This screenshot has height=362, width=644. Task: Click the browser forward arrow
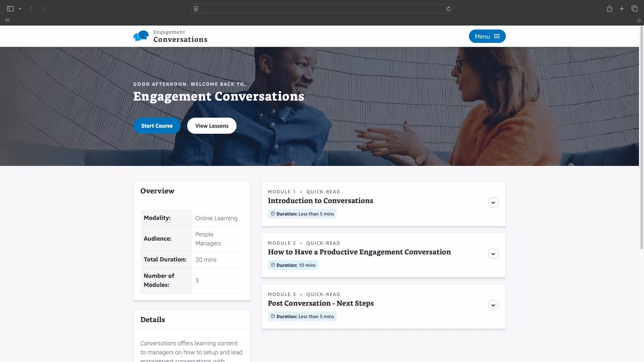[43, 9]
